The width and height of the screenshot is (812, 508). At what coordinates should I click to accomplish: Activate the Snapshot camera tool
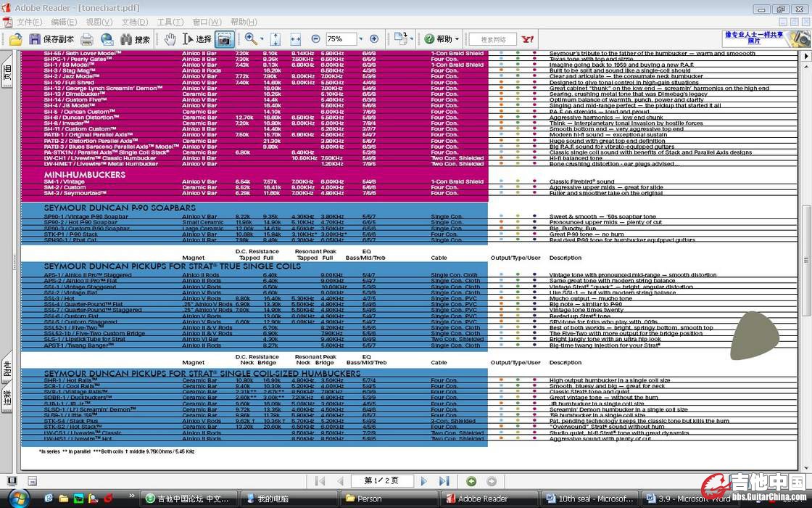[x=225, y=39]
